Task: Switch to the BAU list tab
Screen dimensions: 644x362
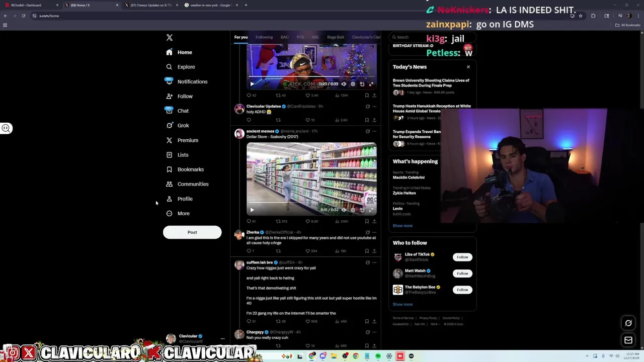Action: tap(284, 37)
